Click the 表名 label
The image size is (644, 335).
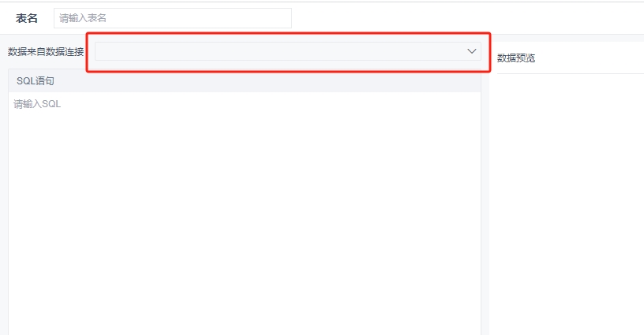[27, 18]
